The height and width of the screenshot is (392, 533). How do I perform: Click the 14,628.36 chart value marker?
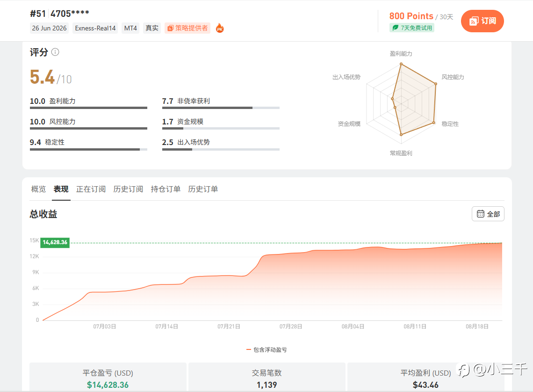tap(55, 242)
